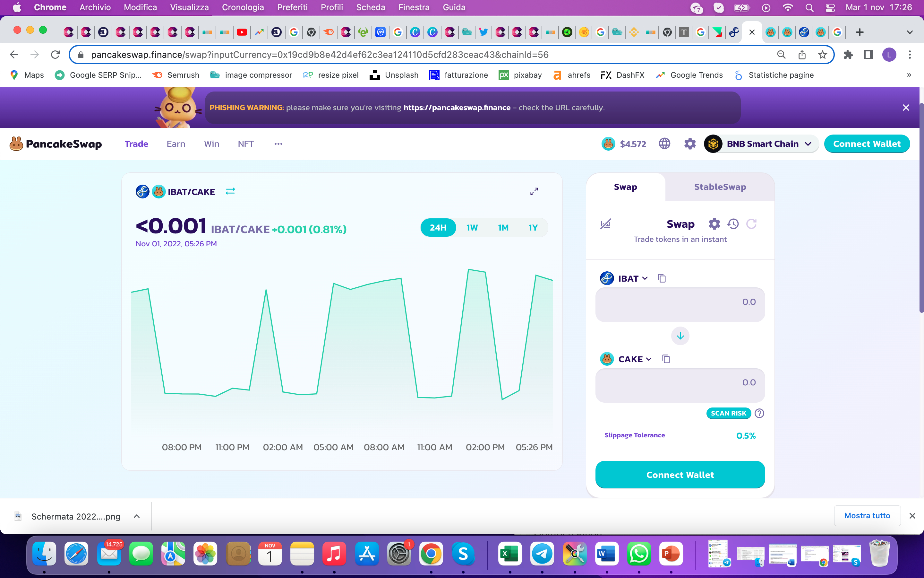
Task: Click Connect Wallet in the header
Action: [x=867, y=144]
